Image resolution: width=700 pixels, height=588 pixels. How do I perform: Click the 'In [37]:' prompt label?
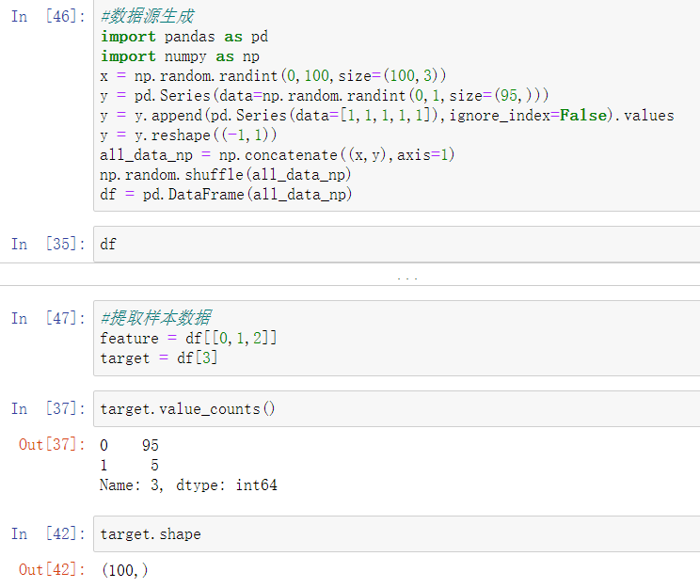pyautogui.click(x=48, y=408)
